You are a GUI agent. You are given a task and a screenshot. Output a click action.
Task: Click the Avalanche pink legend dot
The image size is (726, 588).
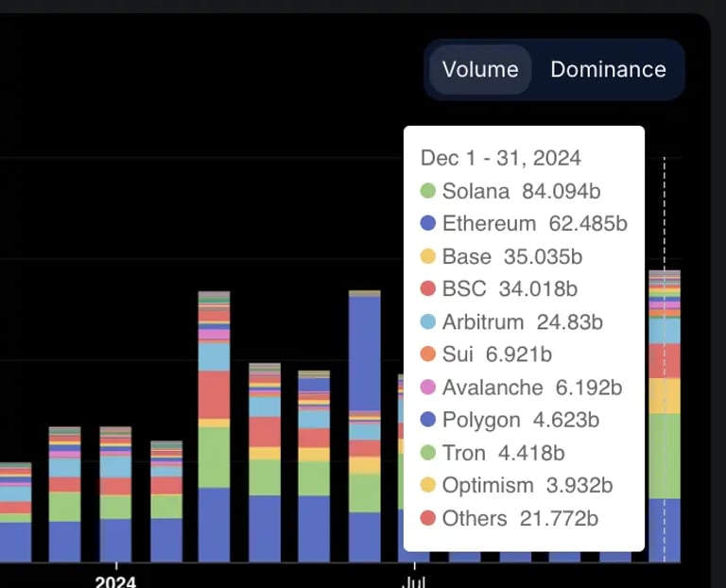(x=428, y=387)
